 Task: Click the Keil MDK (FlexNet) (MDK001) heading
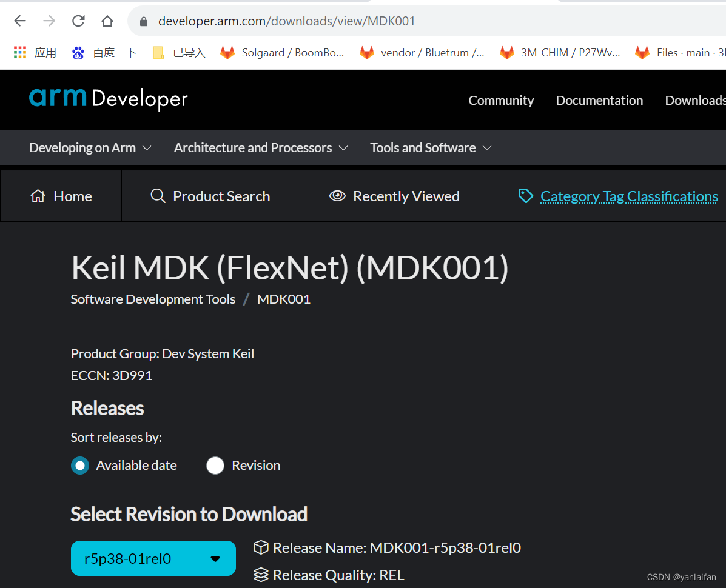point(290,269)
